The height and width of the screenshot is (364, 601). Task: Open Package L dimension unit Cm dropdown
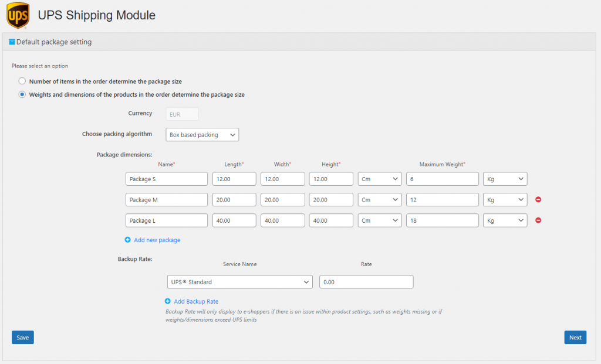380,220
